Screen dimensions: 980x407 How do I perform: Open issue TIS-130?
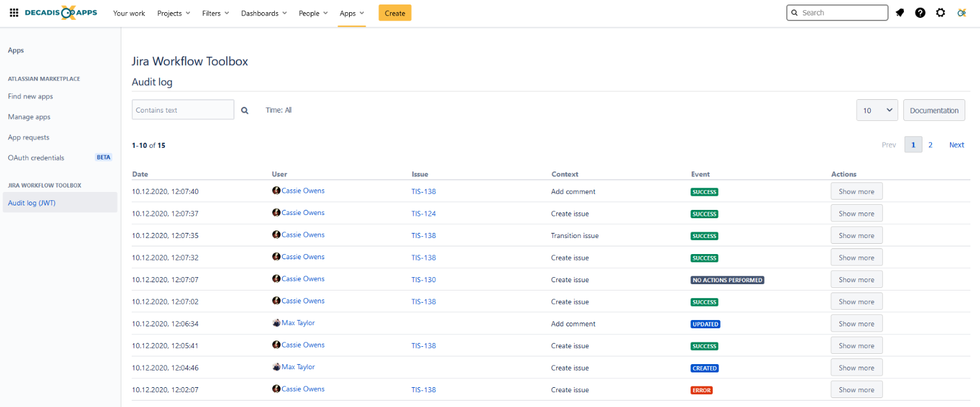[423, 280]
